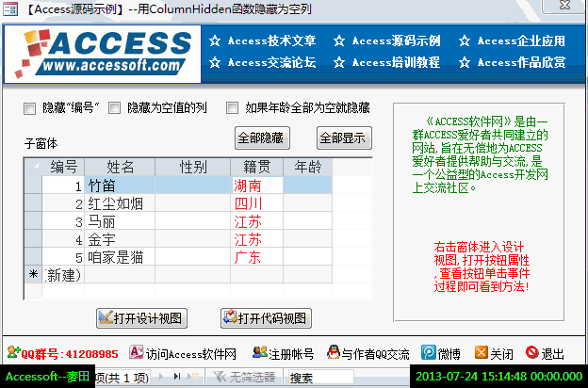Toggle the 隐藏为空值的列 checkbox
The image size is (588, 388).
[114, 108]
